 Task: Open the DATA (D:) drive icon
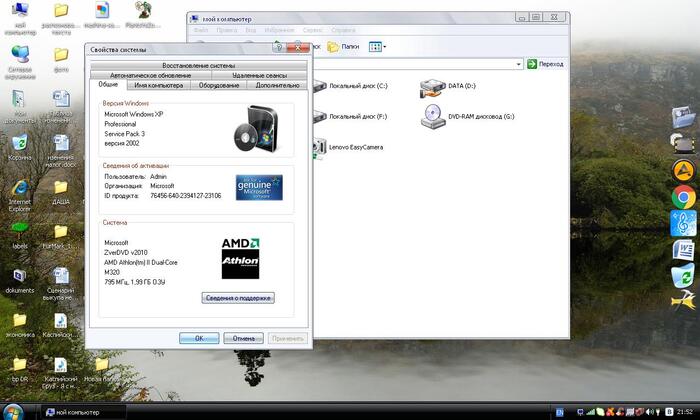(x=434, y=87)
